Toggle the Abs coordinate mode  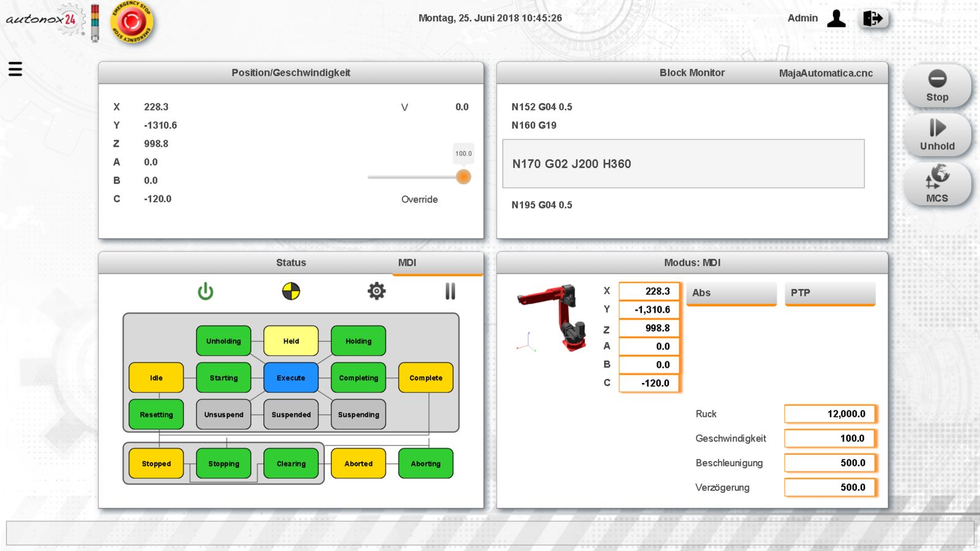[x=731, y=293]
